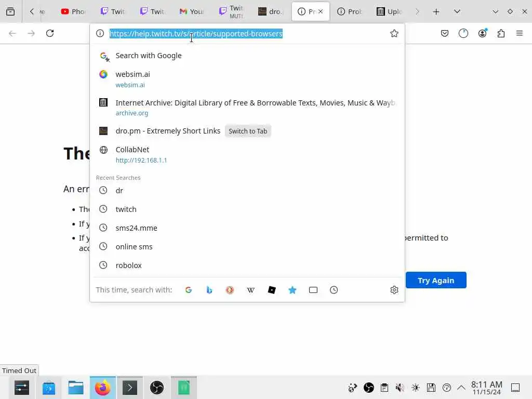The height and width of the screenshot is (399, 532).
Task: Search this time with DuckDuckGo
Action: (230, 290)
